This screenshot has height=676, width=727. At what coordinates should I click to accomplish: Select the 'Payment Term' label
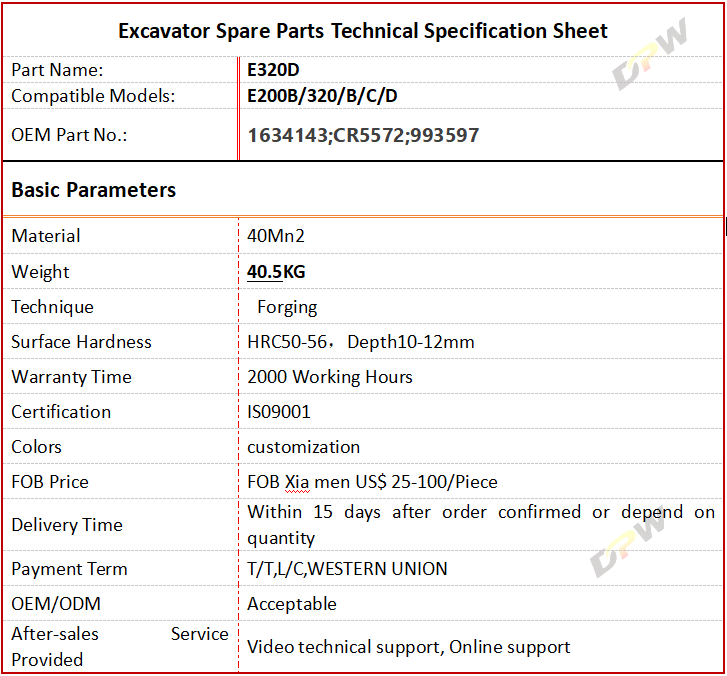[x=69, y=569]
